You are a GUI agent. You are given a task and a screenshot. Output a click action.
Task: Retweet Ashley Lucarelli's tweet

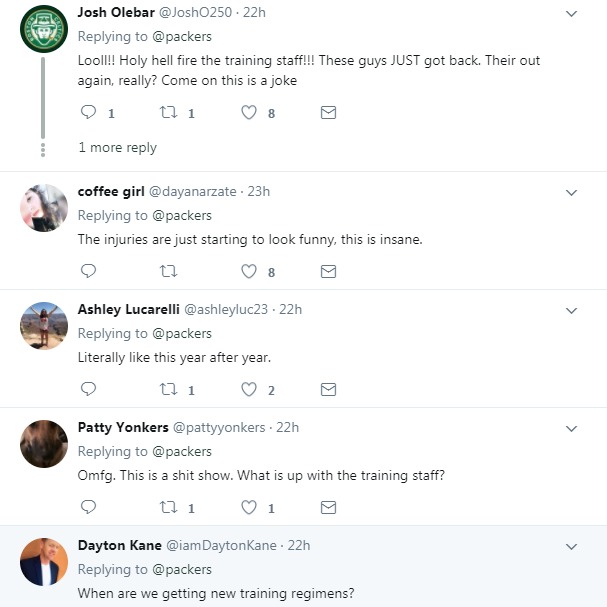point(169,389)
